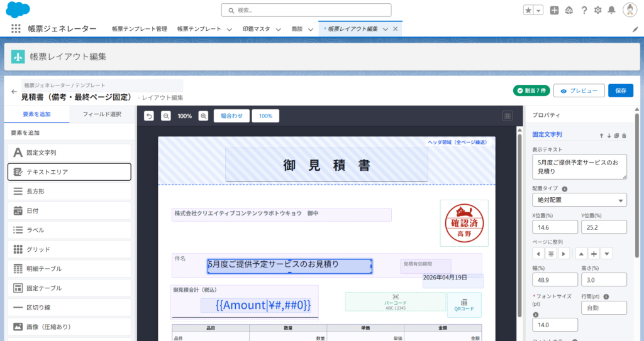
Task: Switch to the フィールド選択 tab
Action: [102, 114]
